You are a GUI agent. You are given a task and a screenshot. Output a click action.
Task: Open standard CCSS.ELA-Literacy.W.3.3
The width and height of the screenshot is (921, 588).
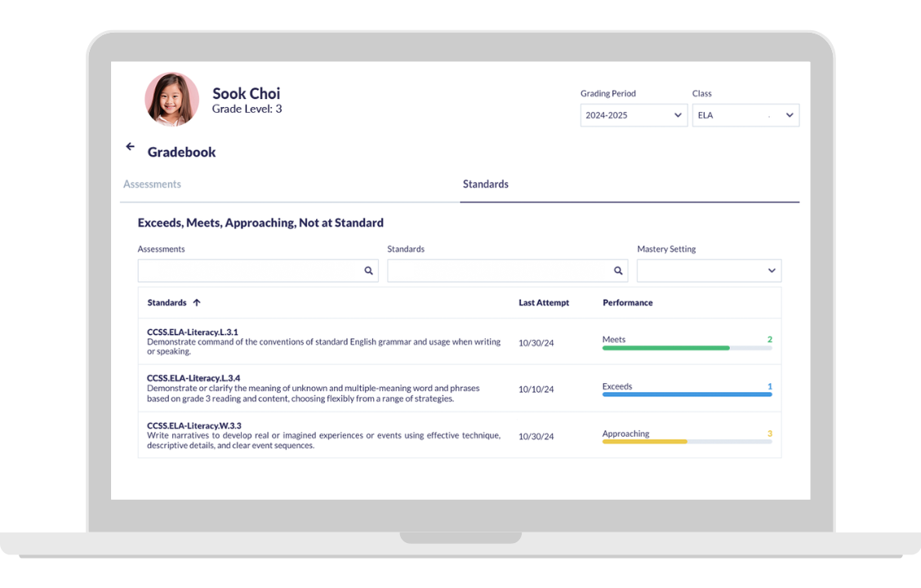(194, 425)
